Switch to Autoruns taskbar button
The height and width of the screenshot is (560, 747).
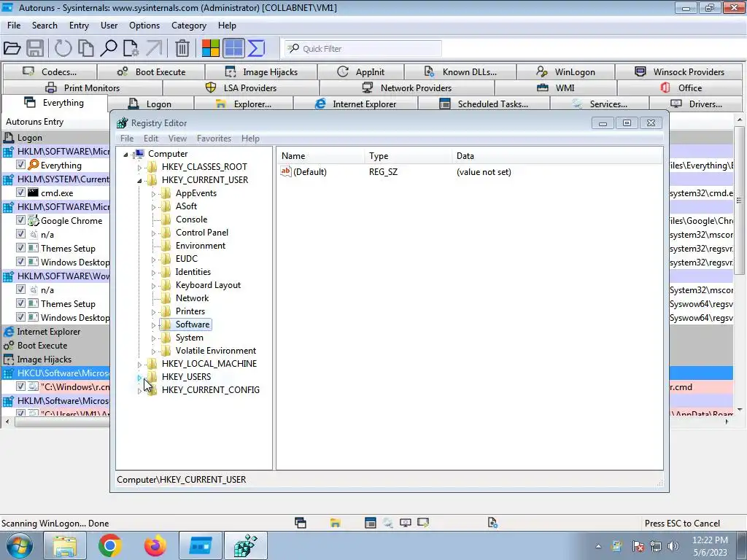[200, 545]
